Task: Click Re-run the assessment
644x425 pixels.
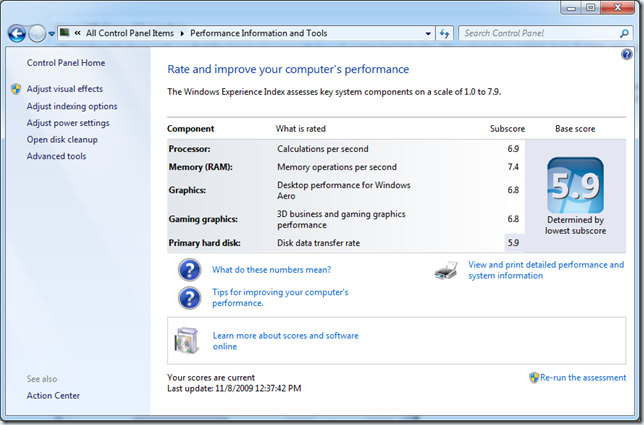Action: pyautogui.click(x=583, y=378)
